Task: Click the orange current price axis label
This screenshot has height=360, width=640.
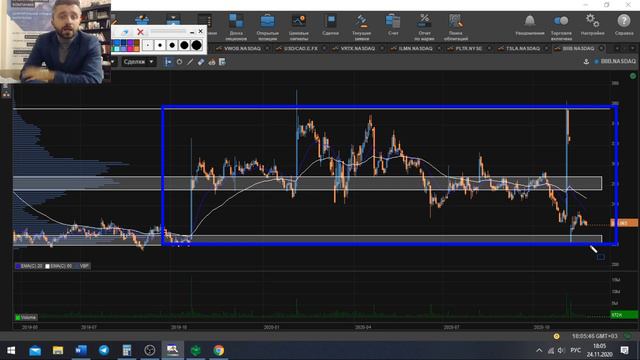Action: point(624,223)
